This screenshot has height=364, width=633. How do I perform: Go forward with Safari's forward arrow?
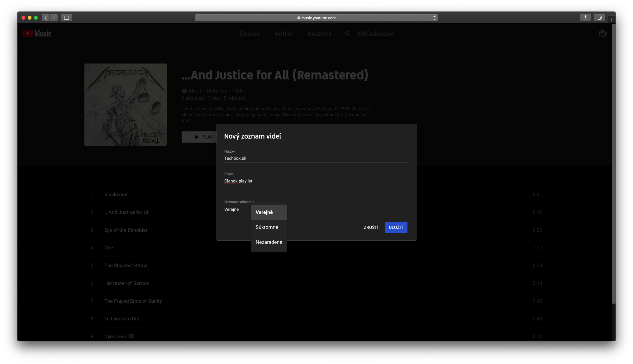pyautogui.click(x=54, y=18)
